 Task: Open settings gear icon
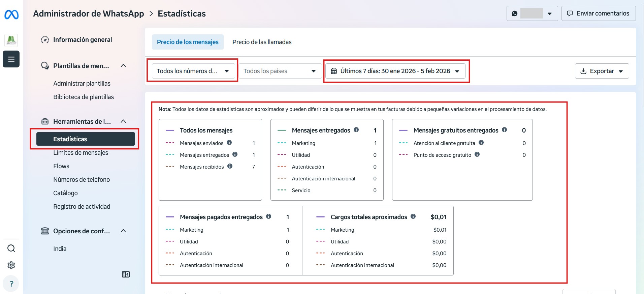click(x=11, y=265)
